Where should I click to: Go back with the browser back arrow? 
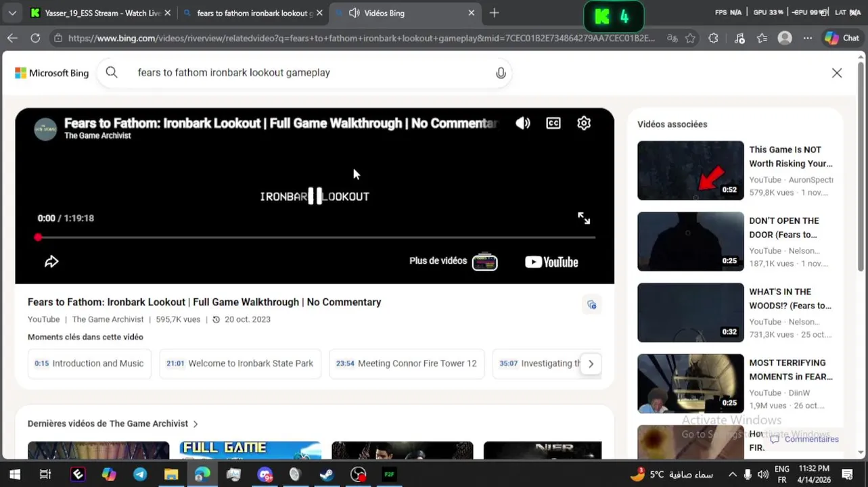click(12, 39)
